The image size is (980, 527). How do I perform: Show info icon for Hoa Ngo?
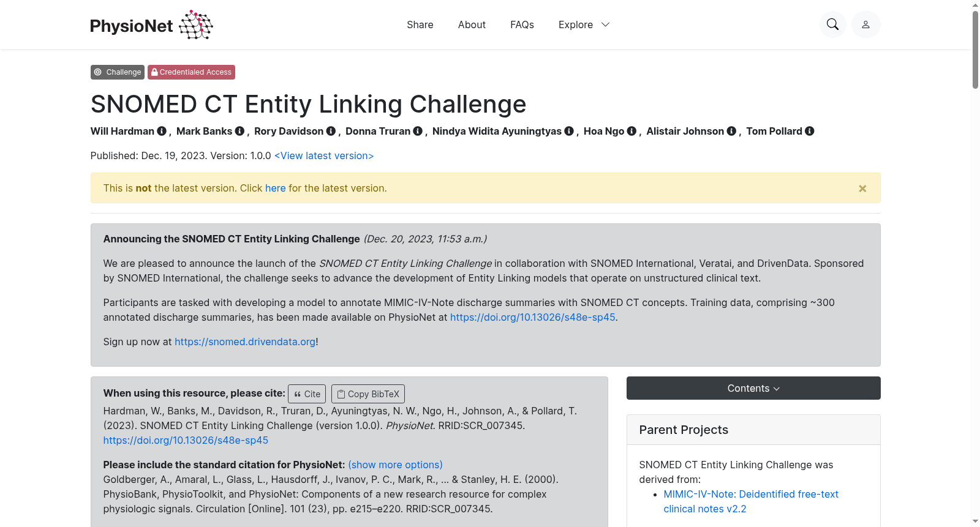coord(631,131)
